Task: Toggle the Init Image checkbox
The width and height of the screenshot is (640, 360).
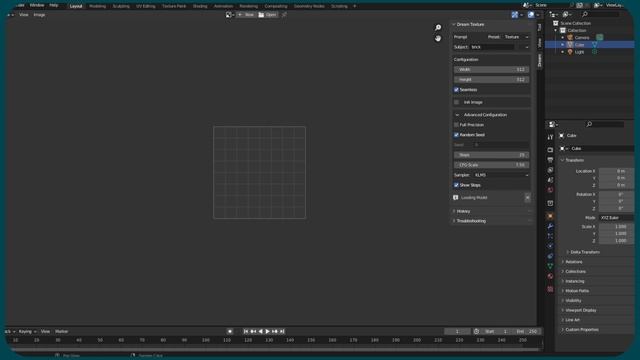Action: coord(456,102)
